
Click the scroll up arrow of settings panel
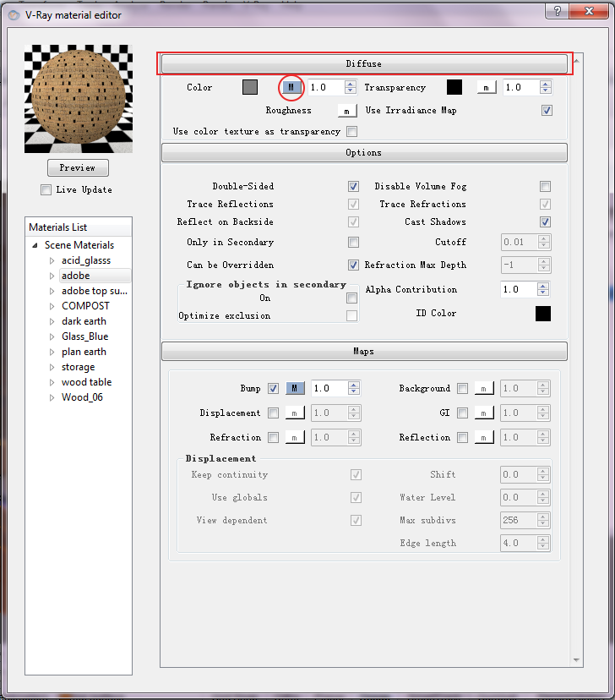coord(576,60)
